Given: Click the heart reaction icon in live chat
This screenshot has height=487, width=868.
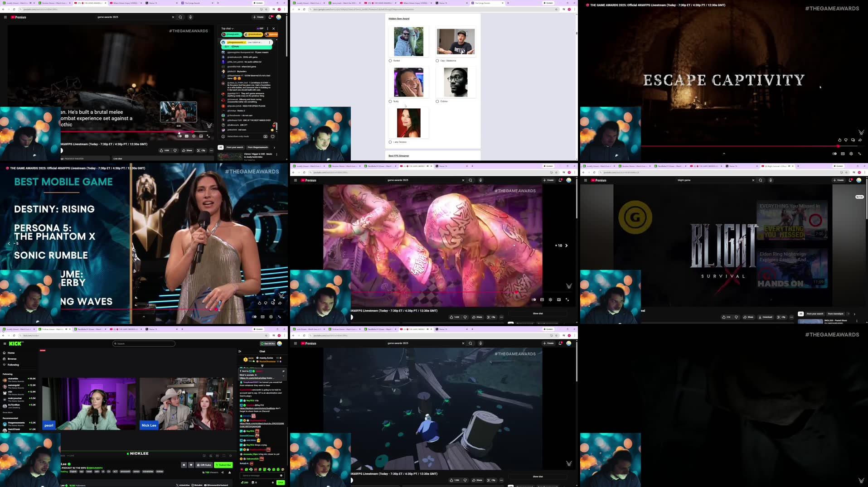Looking at the screenshot, I should (272, 136).
